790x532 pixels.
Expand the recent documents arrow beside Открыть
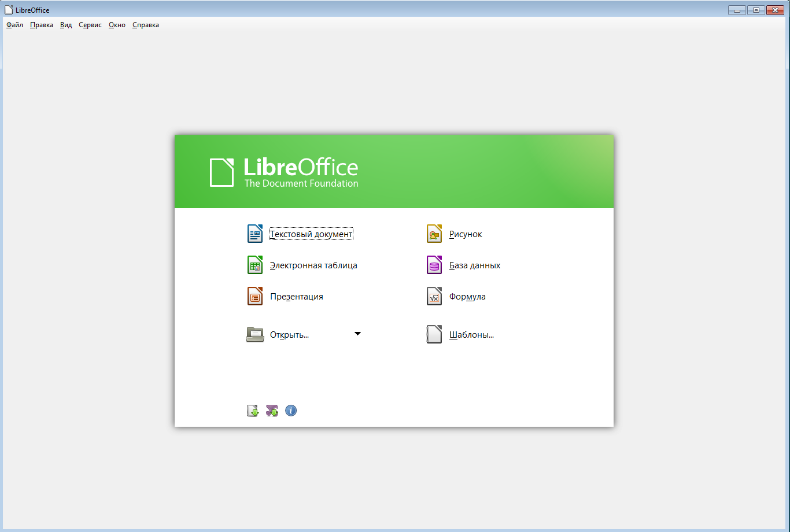click(x=357, y=334)
